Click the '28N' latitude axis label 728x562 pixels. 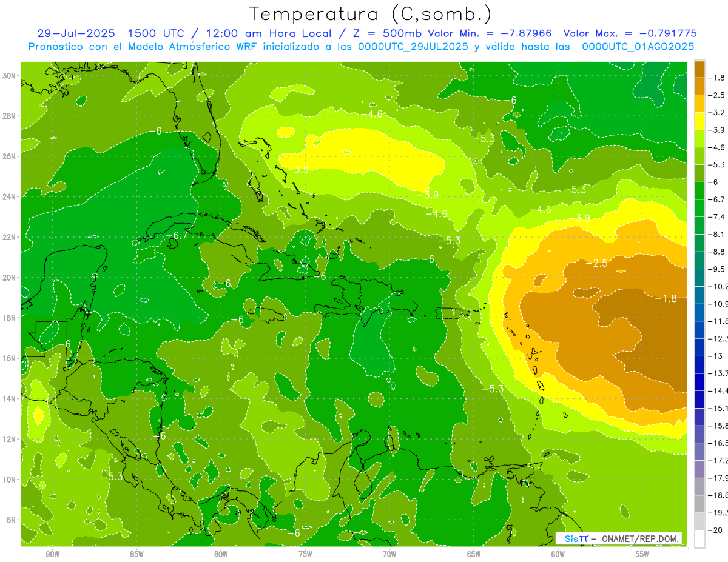click(x=9, y=116)
